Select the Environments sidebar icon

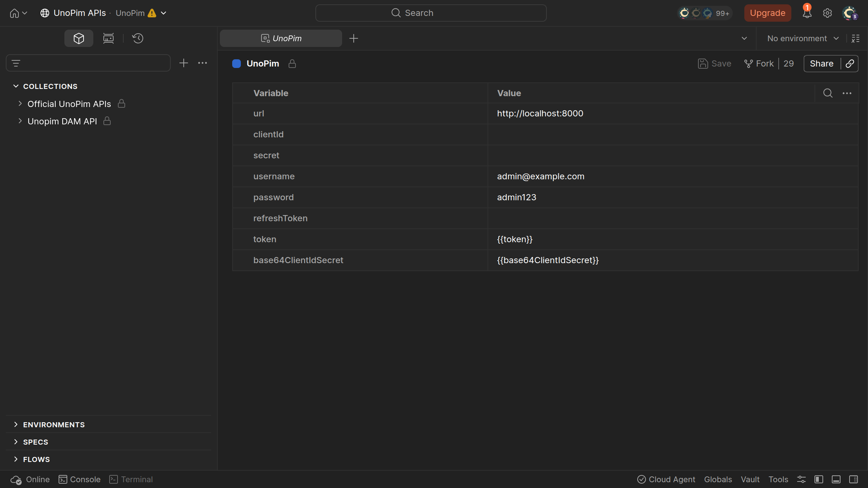pos(109,38)
